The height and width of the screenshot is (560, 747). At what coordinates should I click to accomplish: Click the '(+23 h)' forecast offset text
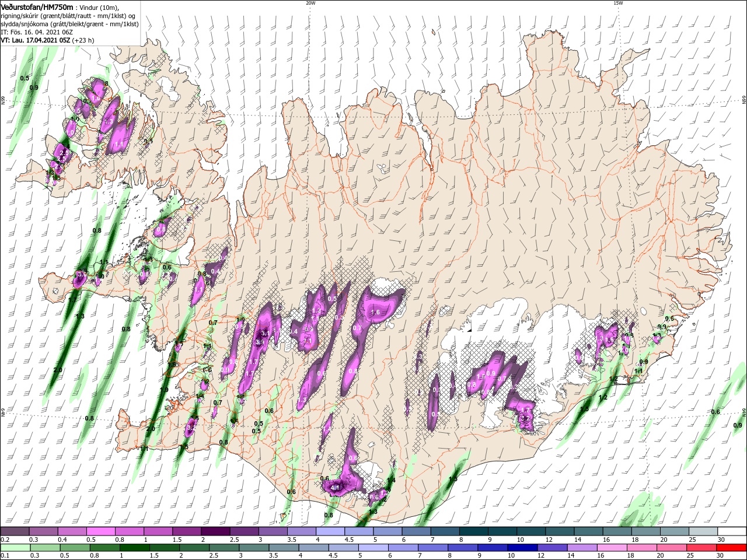pyautogui.click(x=83, y=41)
